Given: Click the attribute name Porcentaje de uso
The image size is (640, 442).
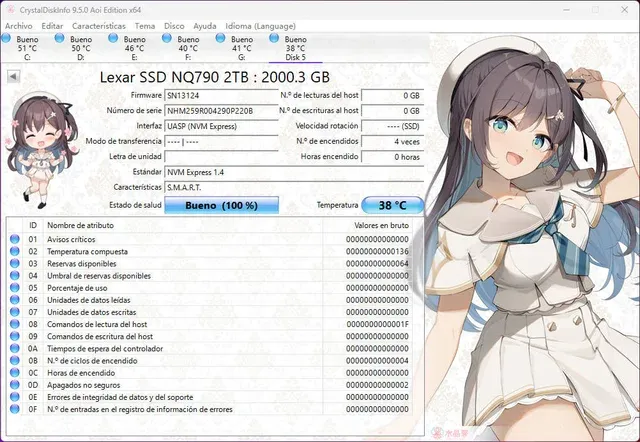Looking at the screenshot, I should (77, 288).
